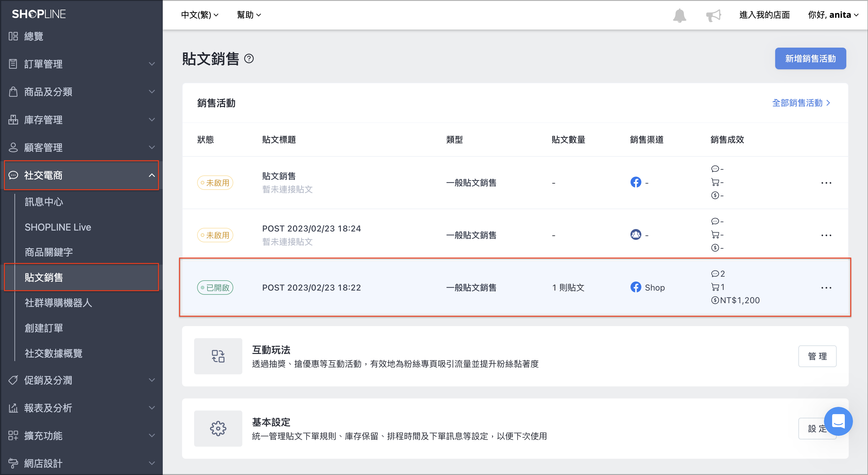
Task: Open the 中文(繁) language dropdown
Action: pos(200,15)
